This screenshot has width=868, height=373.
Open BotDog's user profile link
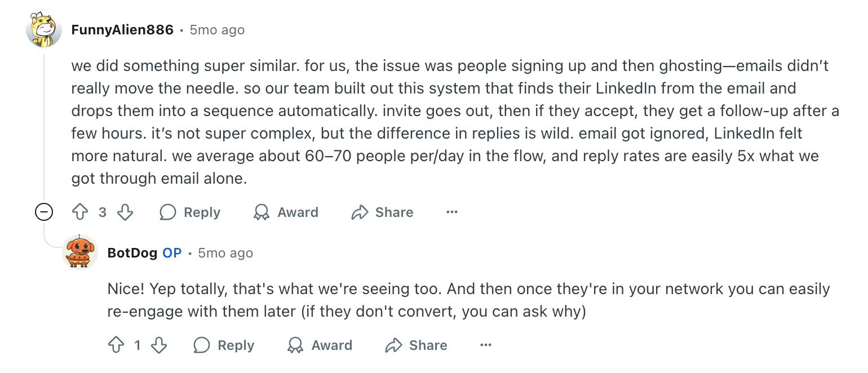coord(132,253)
